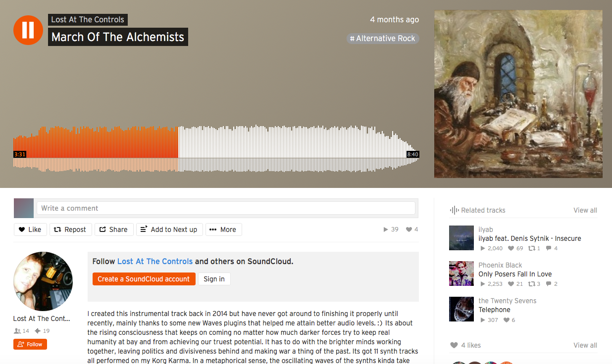Create a SoundCloud account
The height and width of the screenshot is (364, 612).
144,279
